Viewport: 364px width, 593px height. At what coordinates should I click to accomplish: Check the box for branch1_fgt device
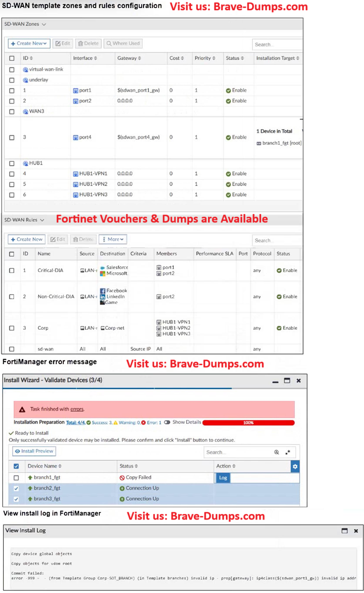(16, 478)
